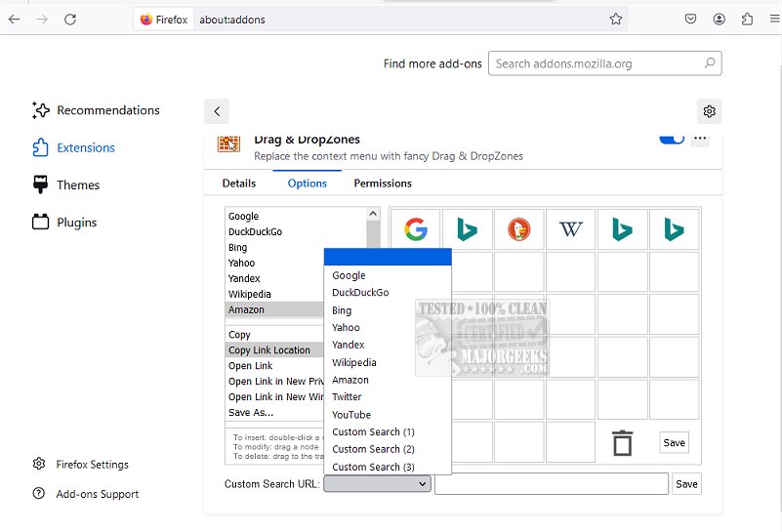
Task: Choose YouTube in the dropdown list
Action: point(388,414)
